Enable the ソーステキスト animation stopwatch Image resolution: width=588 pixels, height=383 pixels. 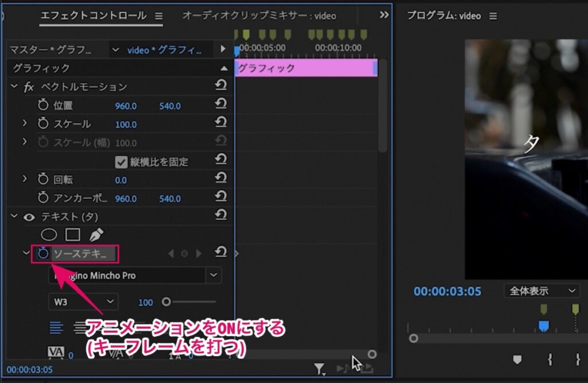tap(43, 254)
